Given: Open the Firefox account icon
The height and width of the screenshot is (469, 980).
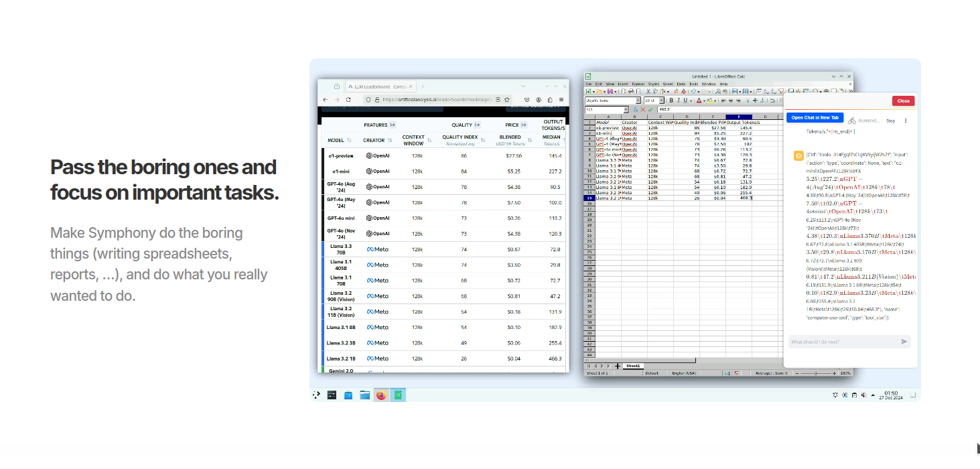Looking at the screenshot, I should pos(539,100).
